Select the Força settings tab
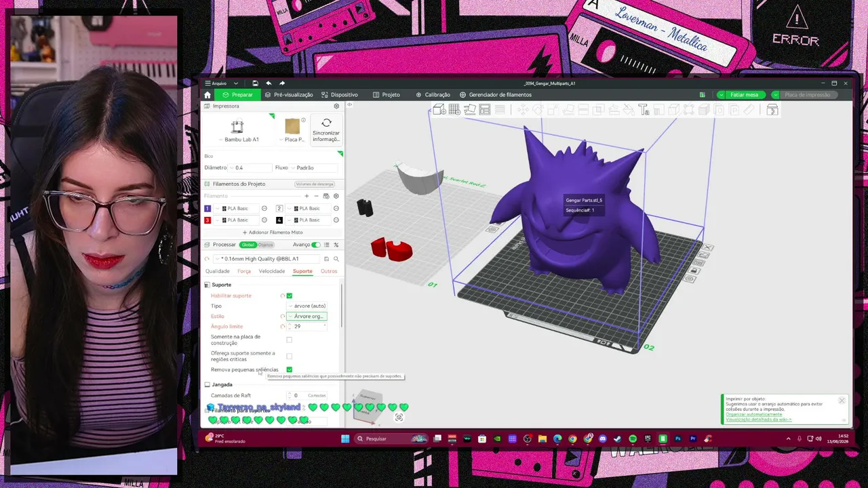Viewport: 868px width, 488px height. tap(244, 271)
